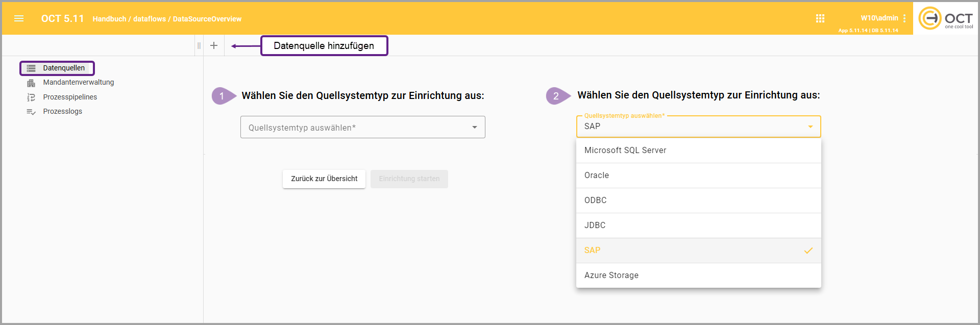Select the checked SAP option
The height and width of the screenshot is (325, 980).
point(698,251)
